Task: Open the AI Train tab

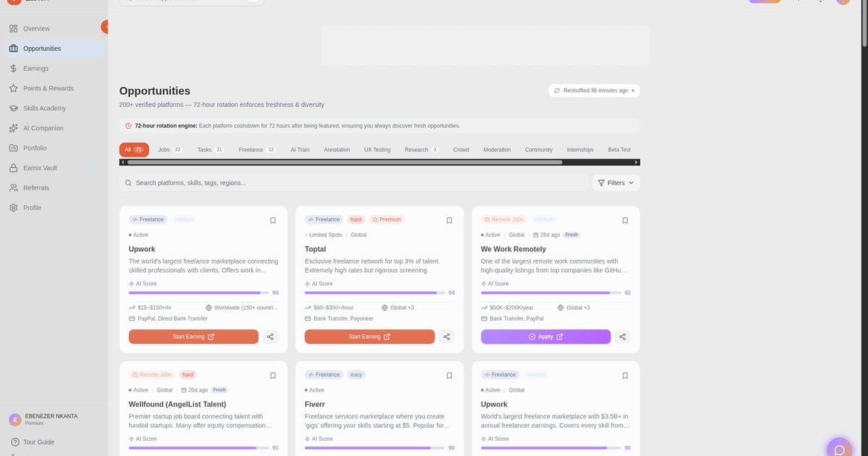Action: point(299,150)
